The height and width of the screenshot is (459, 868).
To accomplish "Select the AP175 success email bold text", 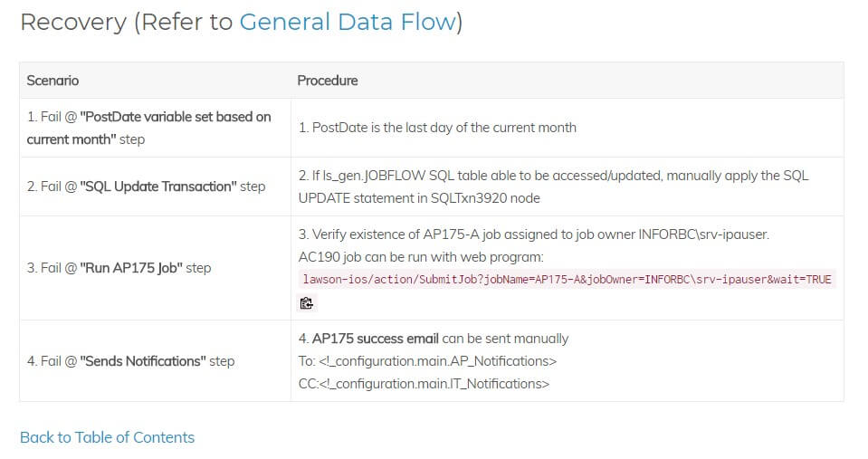I will [x=376, y=339].
